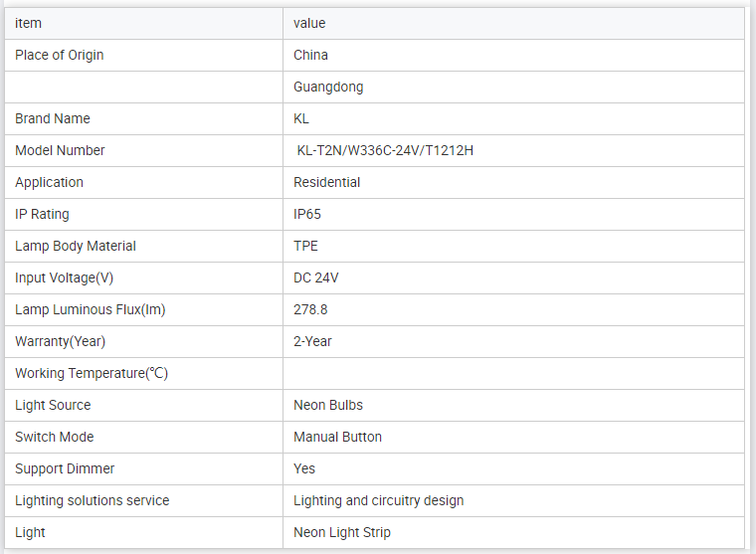Select the '2-Year' warranty value
The image size is (756, 554).
(313, 341)
